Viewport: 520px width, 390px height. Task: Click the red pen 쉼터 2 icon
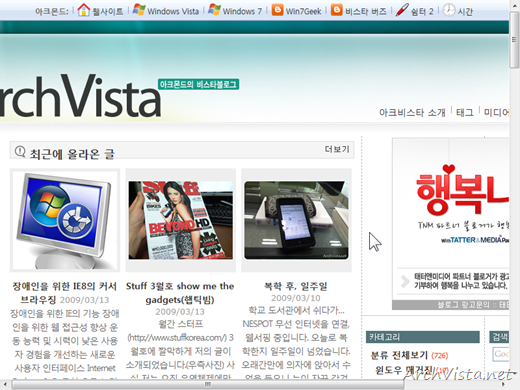click(x=402, y=10)
